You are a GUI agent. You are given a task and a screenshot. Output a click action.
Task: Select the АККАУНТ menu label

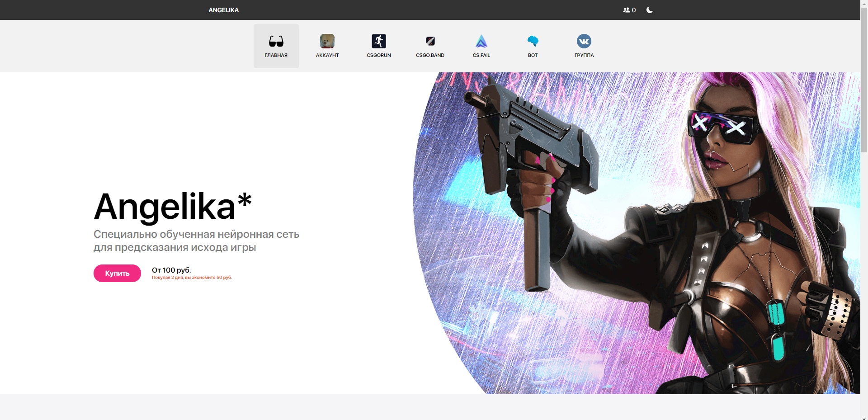(x=327, y=55)
